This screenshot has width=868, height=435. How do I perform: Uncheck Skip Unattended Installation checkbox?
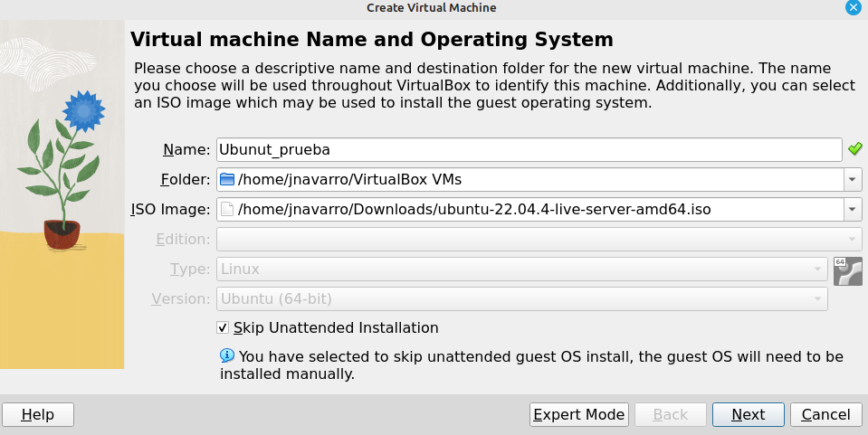pos(224,327)
